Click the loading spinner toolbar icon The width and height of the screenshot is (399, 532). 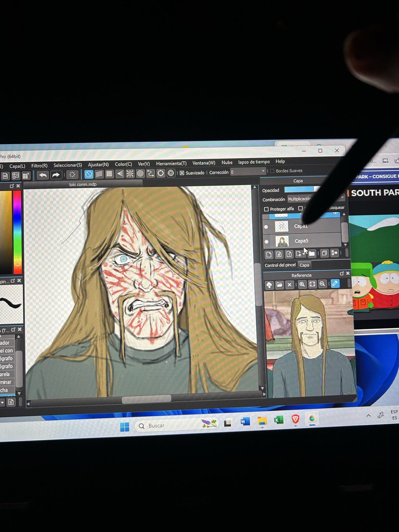coord(72,175)
